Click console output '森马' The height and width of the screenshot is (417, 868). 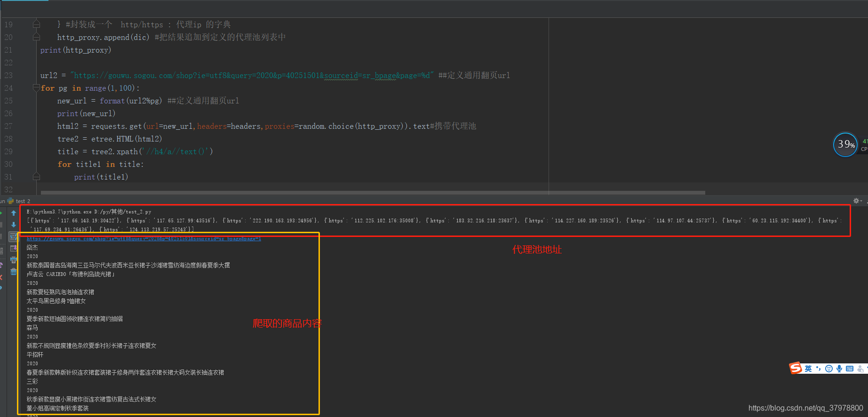32,328
